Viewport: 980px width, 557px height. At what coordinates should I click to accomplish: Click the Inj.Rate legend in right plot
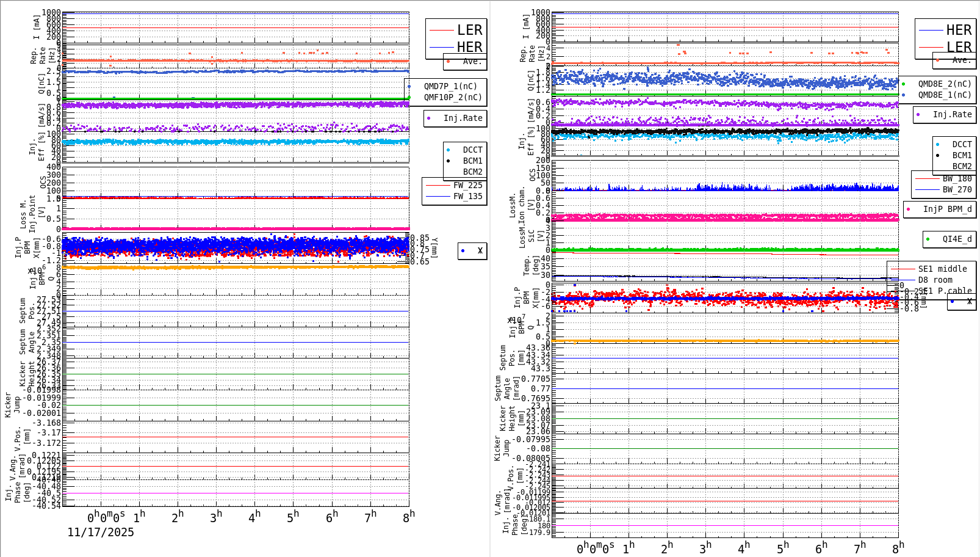(952, 114)
